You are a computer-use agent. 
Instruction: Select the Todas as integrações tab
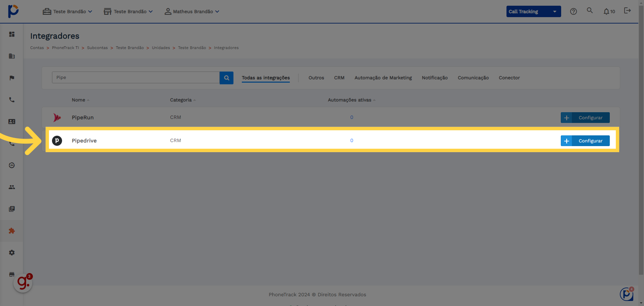point(266,78)
